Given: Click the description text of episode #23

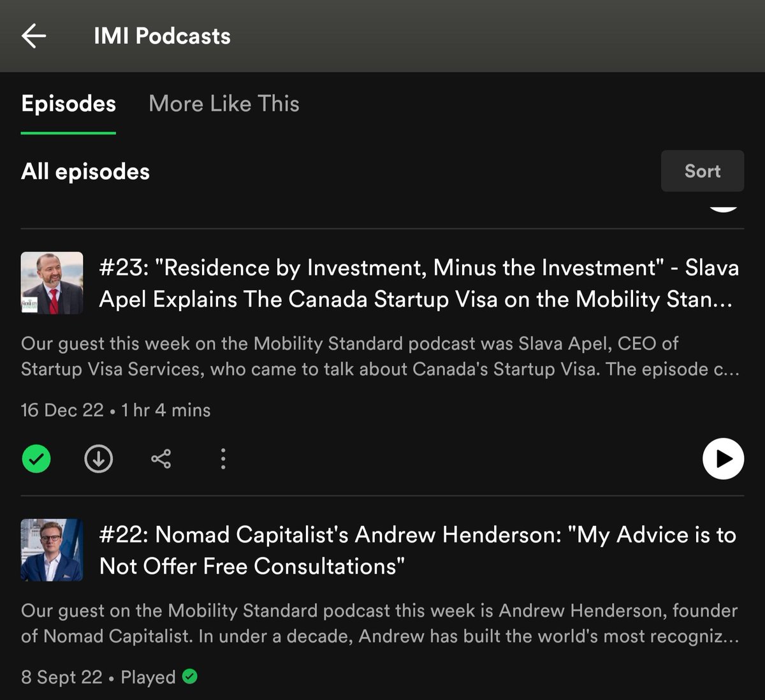Looking at the screenshot, I should [x=381, y=356].
